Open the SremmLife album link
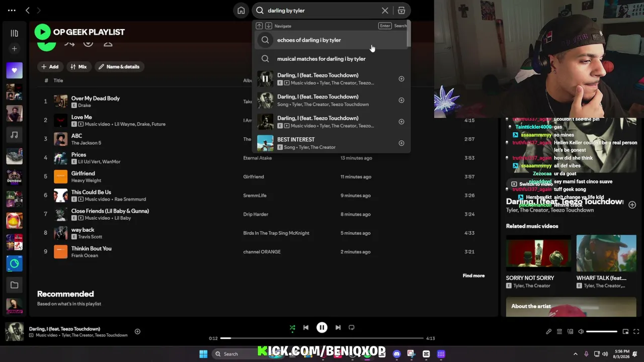Viewport: 644px width, 362px height. (x=255, y=196)
